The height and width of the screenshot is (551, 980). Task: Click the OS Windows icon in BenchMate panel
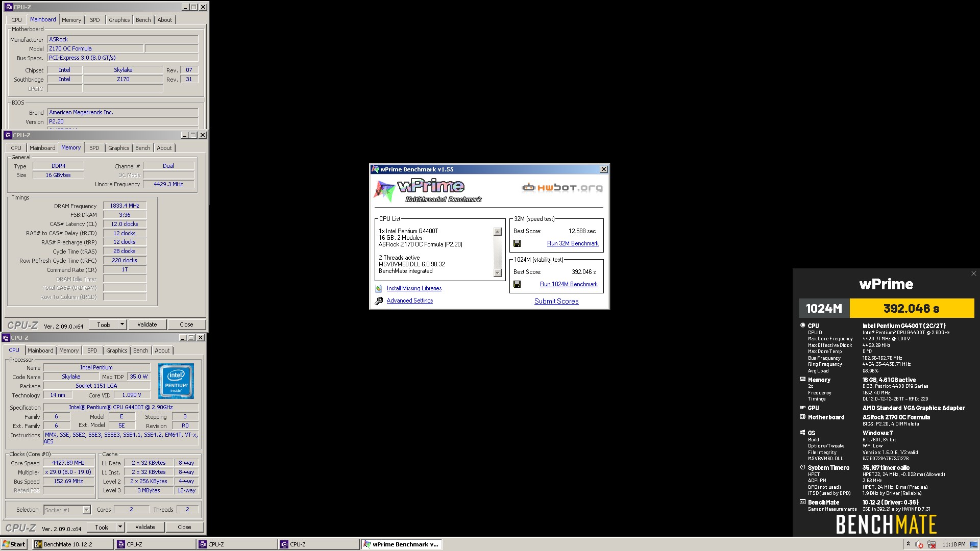[802, 433]
